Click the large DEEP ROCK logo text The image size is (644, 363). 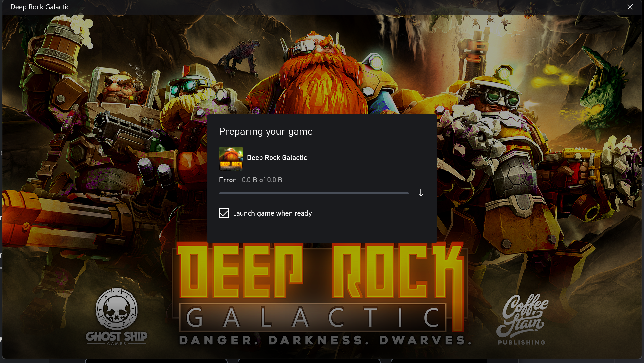320,271
